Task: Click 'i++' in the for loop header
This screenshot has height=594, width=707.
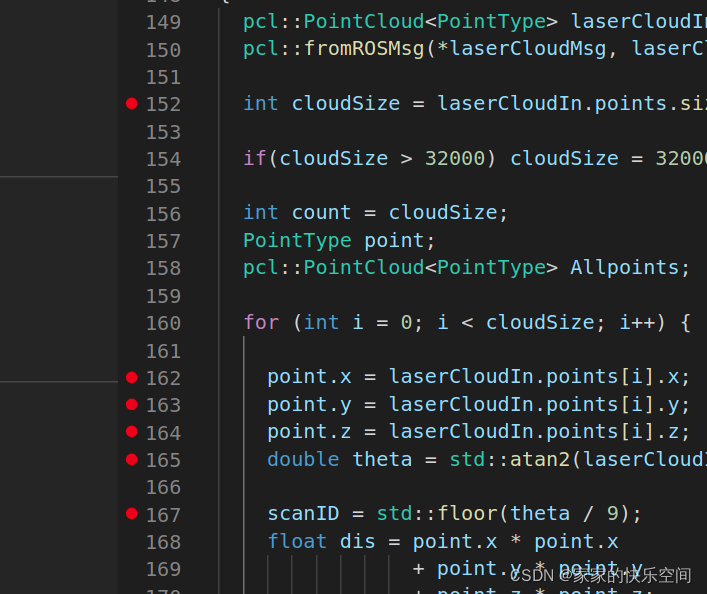Action: [x=637, y=322]
